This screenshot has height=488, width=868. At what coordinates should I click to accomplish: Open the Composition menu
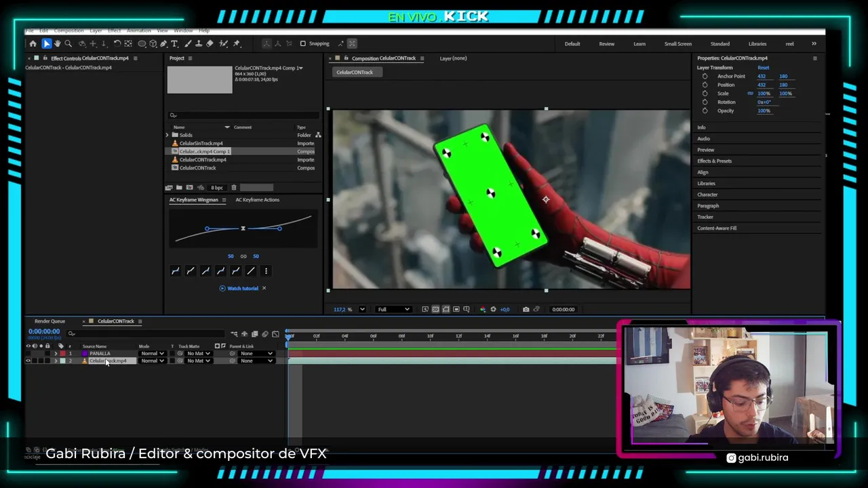(x=68, y=30)
